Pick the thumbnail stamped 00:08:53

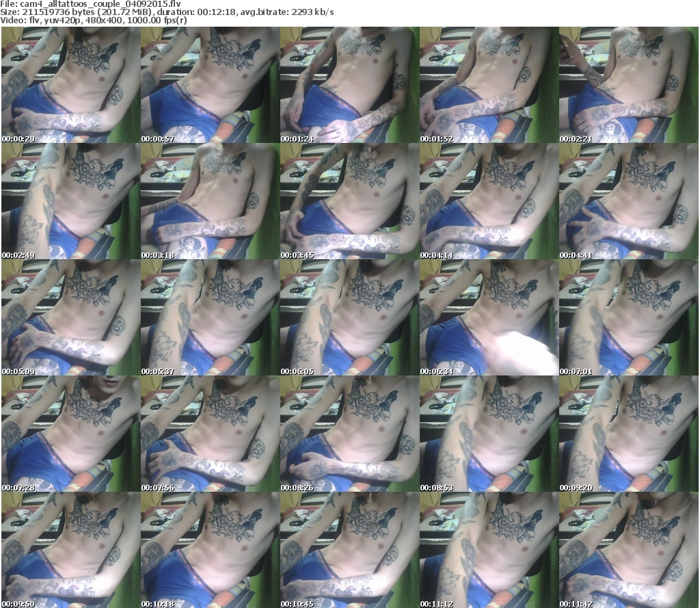[489, 434]
